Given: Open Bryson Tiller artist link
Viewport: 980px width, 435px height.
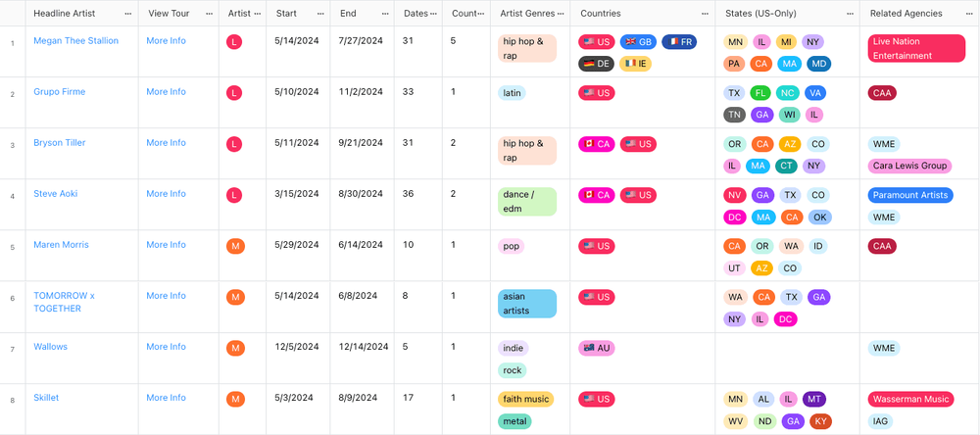Looking at the screenshot, I should click(x=60, y=142).
